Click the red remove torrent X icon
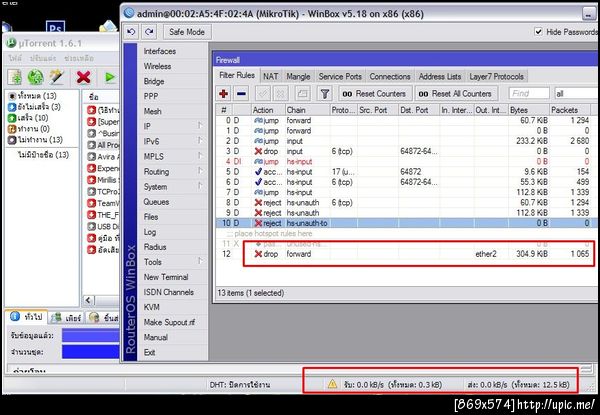The width and height of the screenshot is (600, 415). tap(83, 77)
